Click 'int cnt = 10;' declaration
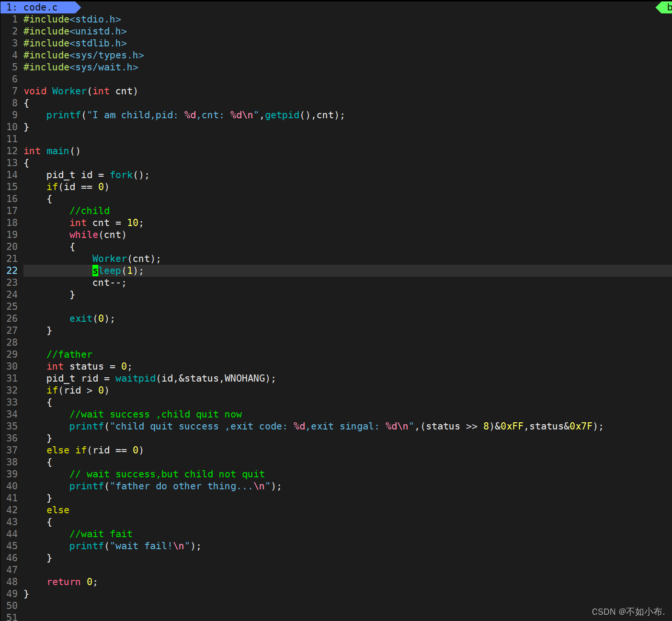The image size is (672, 621). (x=106, y=223)
